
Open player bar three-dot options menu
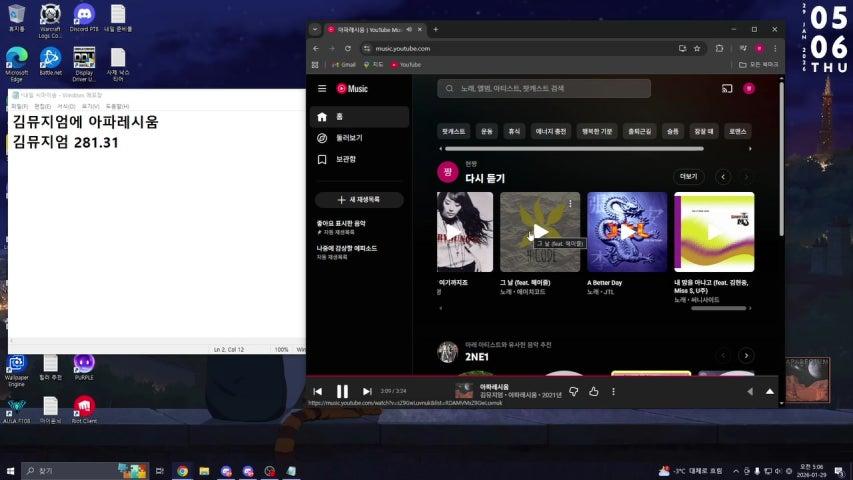(x=613, y=391)
